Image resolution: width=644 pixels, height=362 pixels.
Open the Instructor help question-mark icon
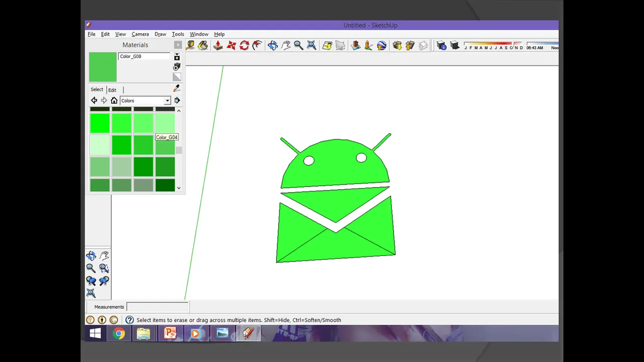[129, 320]
